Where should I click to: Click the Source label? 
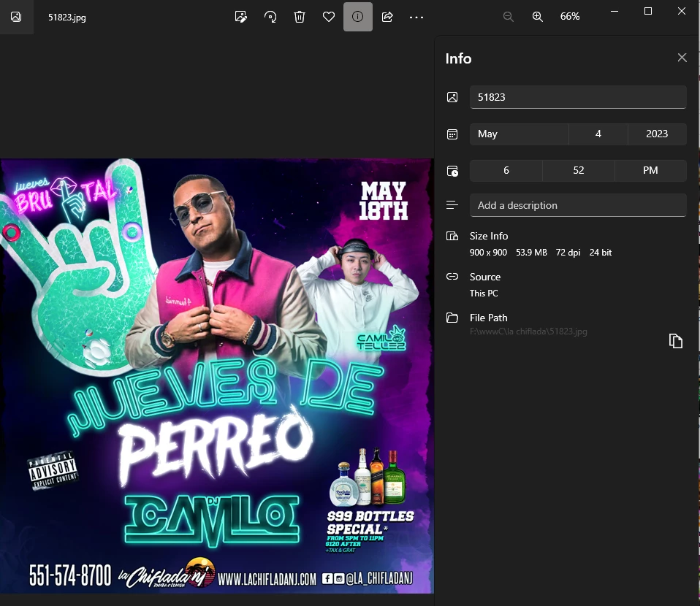(x=485, y=277)
